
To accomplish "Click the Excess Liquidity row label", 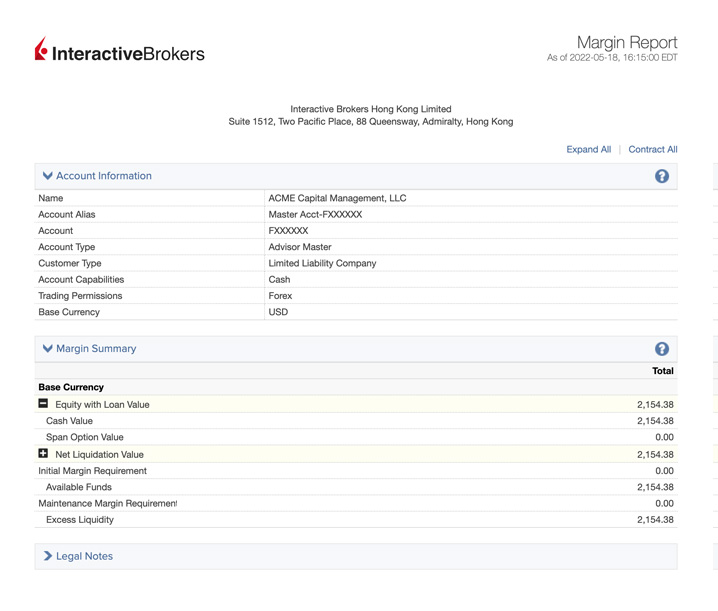I will tap(80, 520).
